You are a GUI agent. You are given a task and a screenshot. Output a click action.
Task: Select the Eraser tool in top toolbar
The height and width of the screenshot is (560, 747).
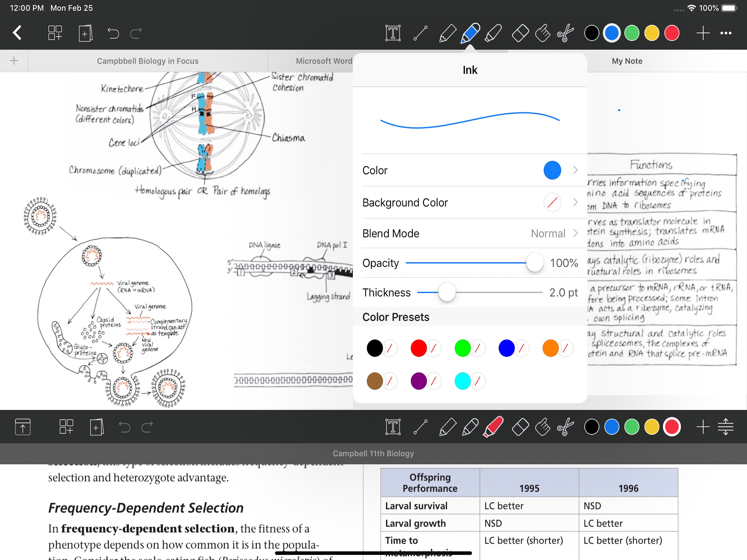tap(520, 33)
